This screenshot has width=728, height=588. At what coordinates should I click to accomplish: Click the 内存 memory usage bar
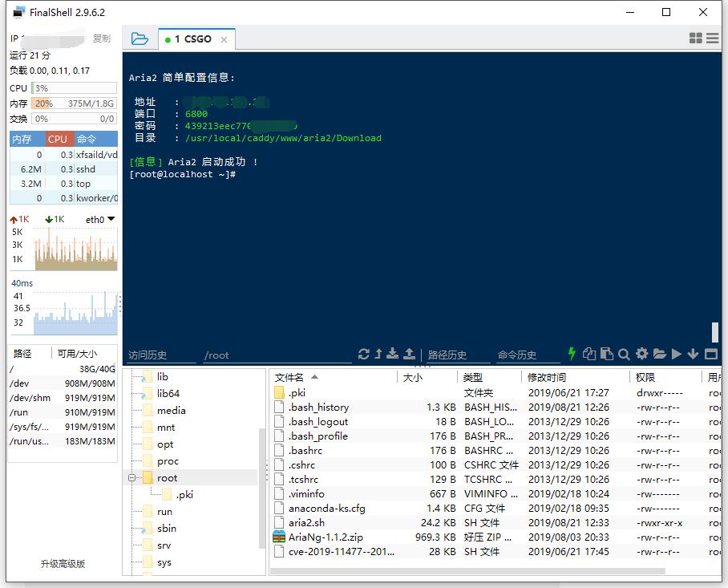(x=74, y=103)
